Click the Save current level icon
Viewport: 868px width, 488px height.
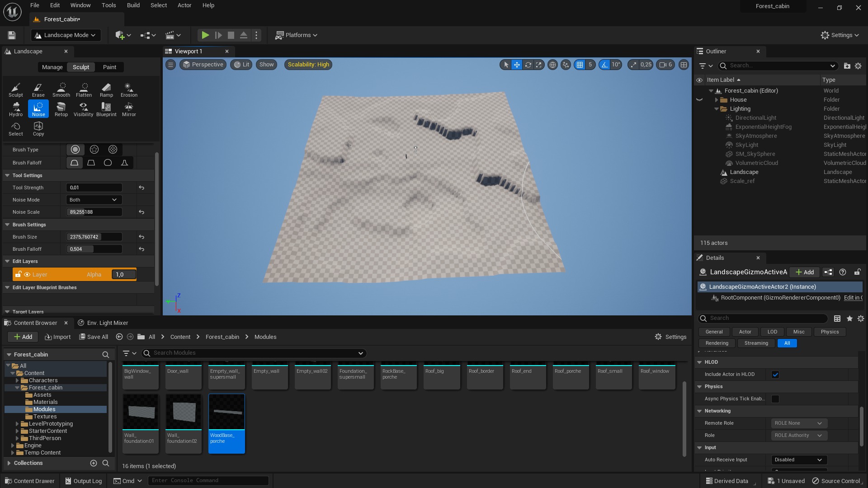click(x=12, y=35)
